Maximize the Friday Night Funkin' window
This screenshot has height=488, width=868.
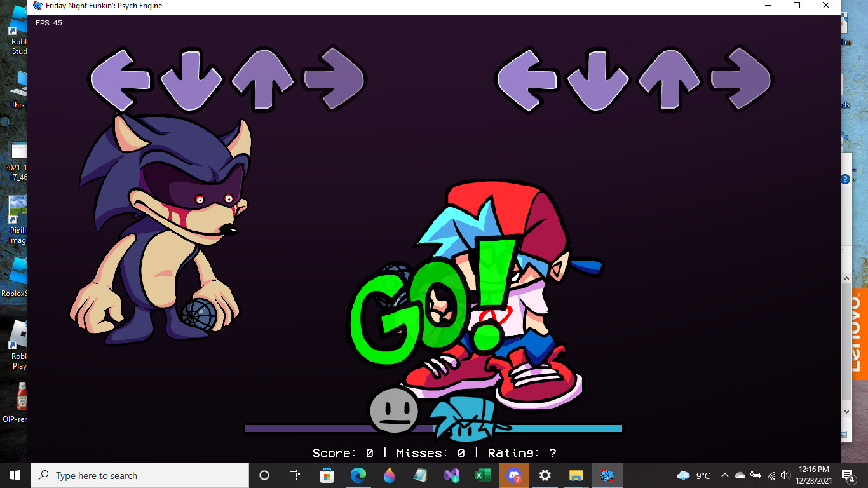click(x=797, y=6)
